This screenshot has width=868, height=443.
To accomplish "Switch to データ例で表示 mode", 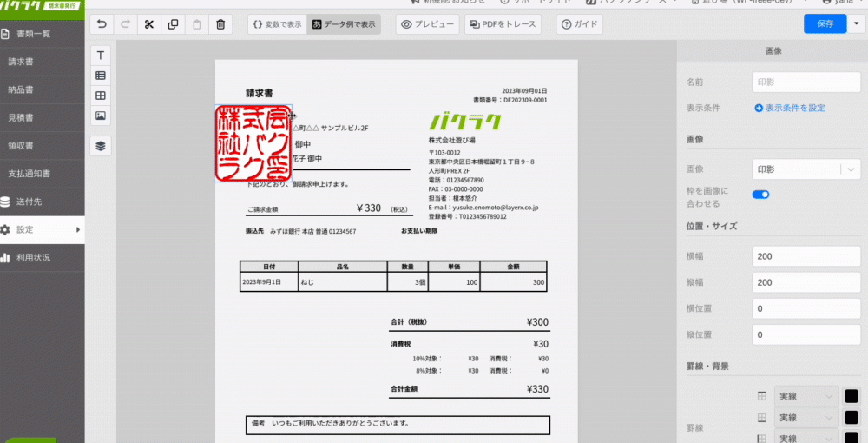I will 343,24.
